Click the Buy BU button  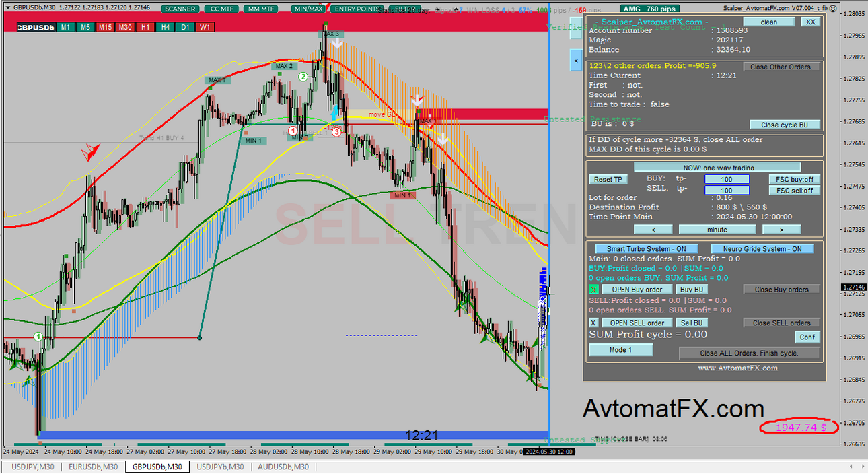click(x=691, y=290)
